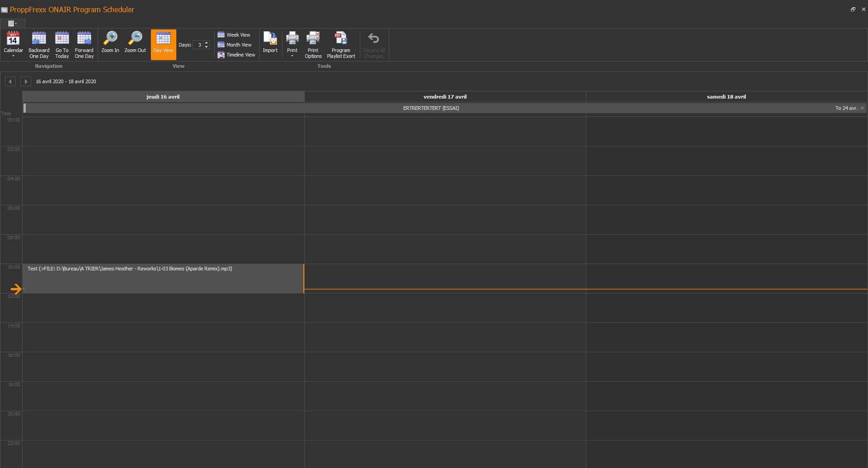Click the next date range arrow
The width and height of the screenshot is (868, 468).
tap(26, 81)
